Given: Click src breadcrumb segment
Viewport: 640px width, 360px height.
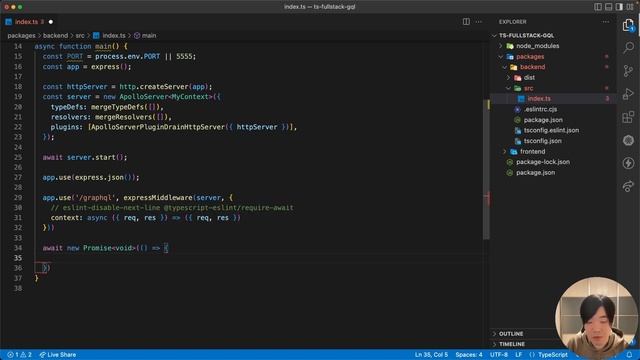Looking at the screenshot, I should point(80,36).
